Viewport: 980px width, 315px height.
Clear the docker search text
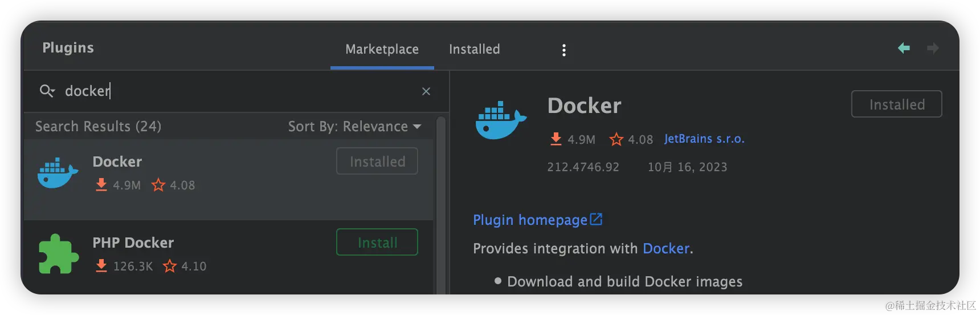coord(426,91)
